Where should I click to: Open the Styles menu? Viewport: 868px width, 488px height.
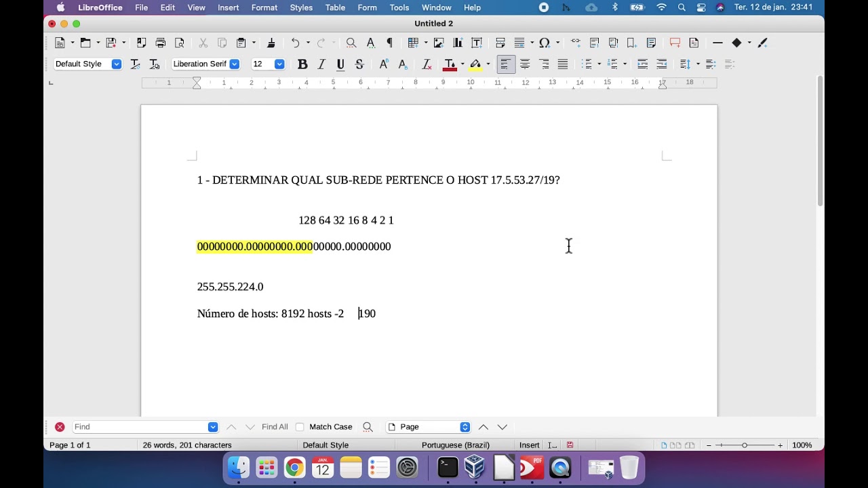click(x=301, y=7)
